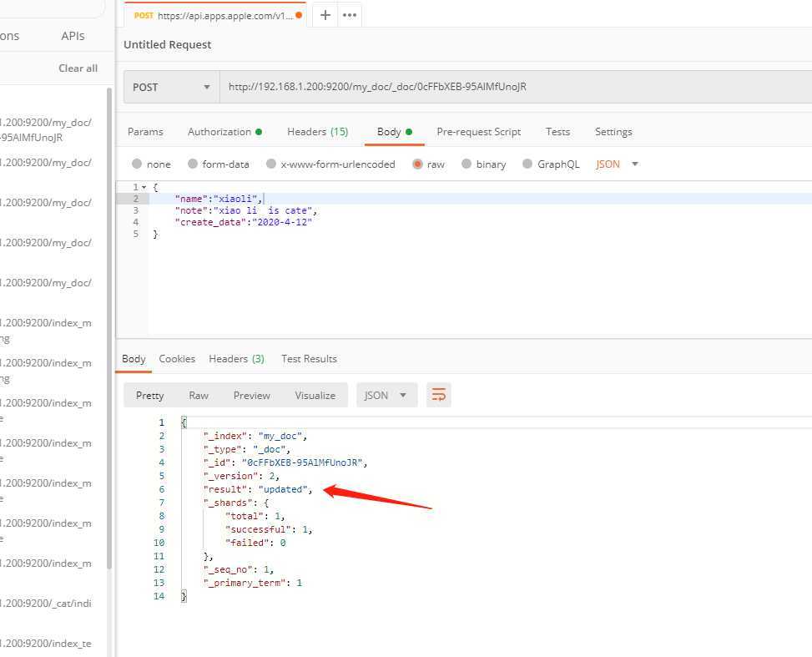Open the response Headers (3) tab
The image size is (812, 657).
coord(236,358)
